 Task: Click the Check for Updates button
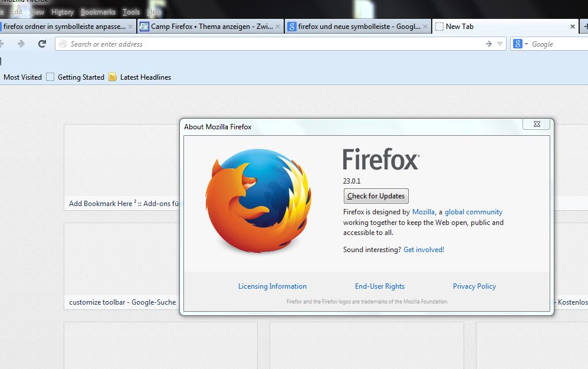(376, 196)
